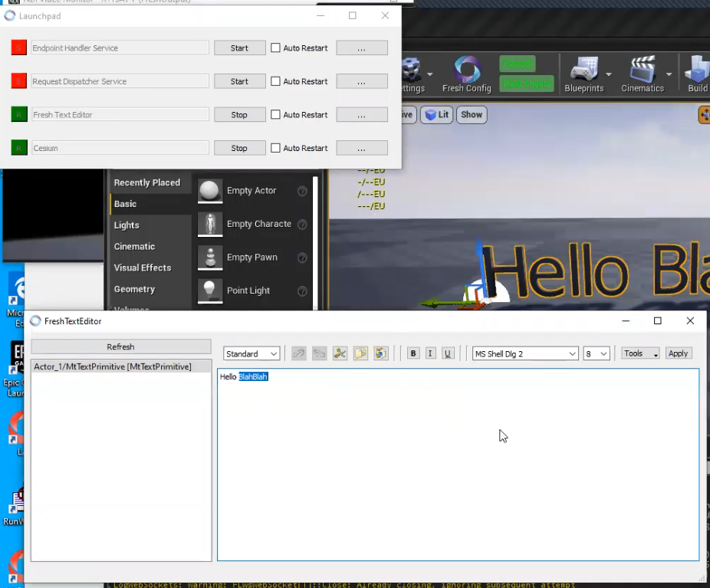Click the green status square for Cesium

coord(19,147)
